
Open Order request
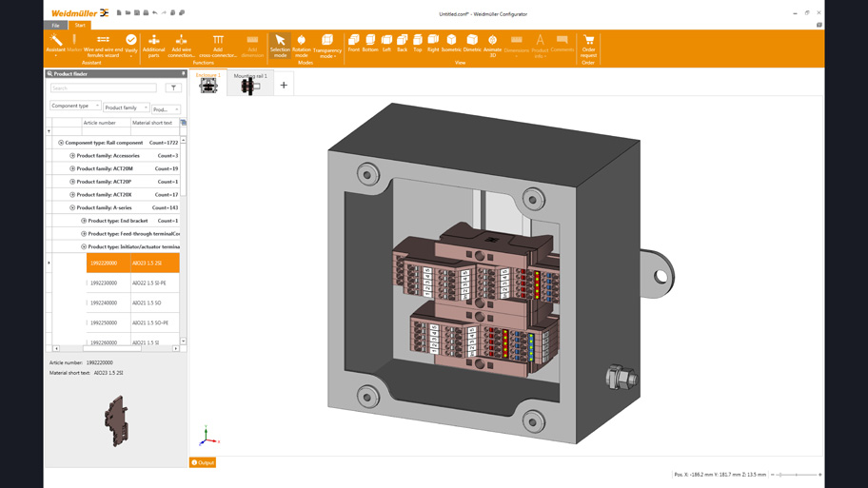(588, 45)
